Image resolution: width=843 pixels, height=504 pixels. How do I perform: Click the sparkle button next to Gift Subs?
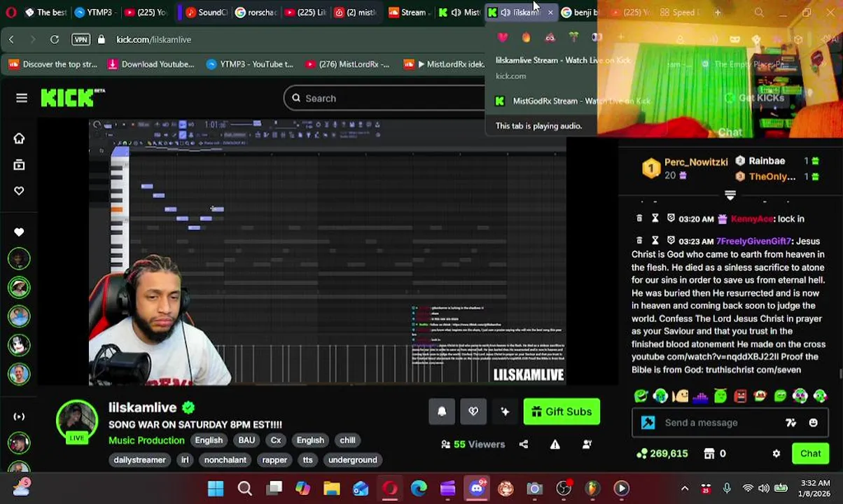tap(505, 412)
